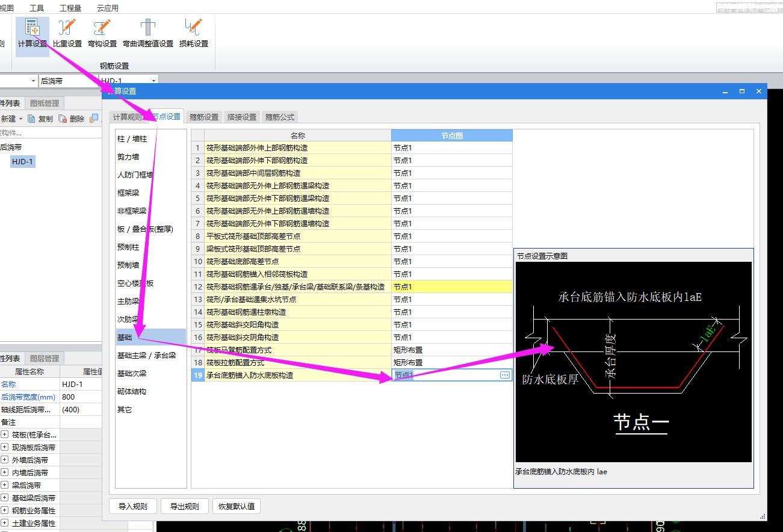Open the HJD-1 component dropdown
This screenshot has width=783, height=532.
coord(128,81)
